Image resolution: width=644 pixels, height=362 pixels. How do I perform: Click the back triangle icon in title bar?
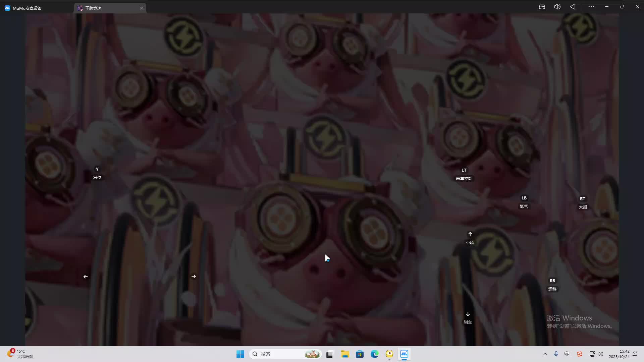coord(573,7)
